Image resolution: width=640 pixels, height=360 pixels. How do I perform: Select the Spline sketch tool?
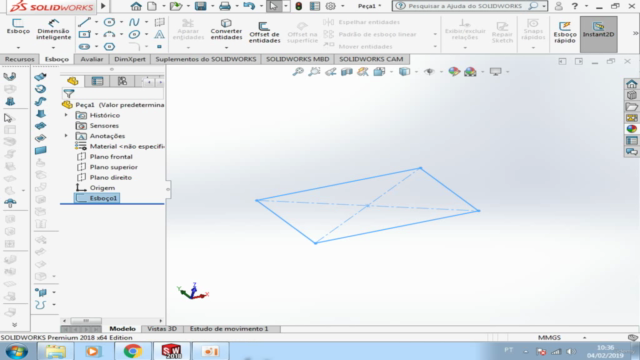coord(134,22)
